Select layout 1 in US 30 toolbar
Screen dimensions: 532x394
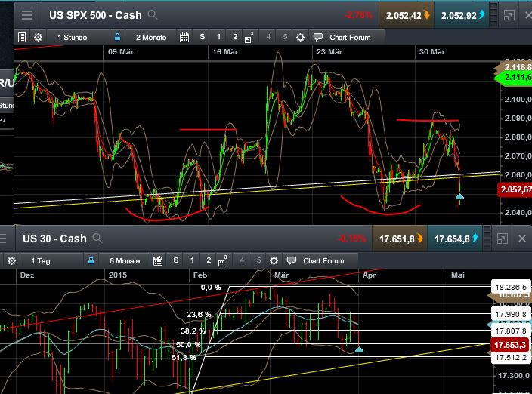pyautogui.click(x=192, y=260)
